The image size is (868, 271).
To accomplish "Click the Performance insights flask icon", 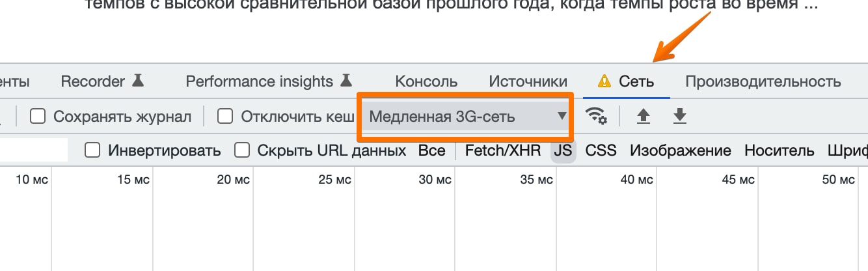I will click(x=346, y=81).
